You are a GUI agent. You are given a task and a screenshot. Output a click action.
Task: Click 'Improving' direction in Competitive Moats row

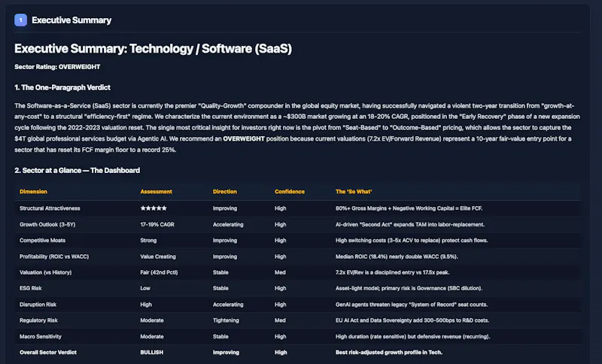click(x=225, y=241)
